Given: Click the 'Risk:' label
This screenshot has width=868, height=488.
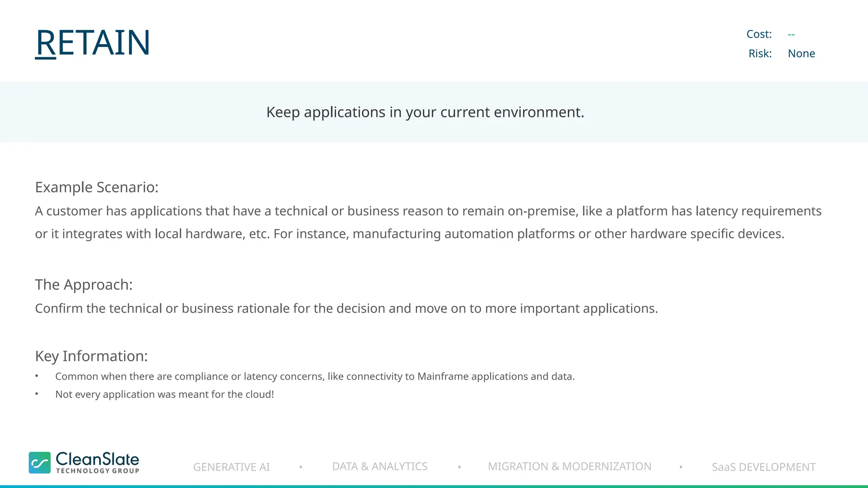Looking at the screenshot, I should tap(760, 54).
